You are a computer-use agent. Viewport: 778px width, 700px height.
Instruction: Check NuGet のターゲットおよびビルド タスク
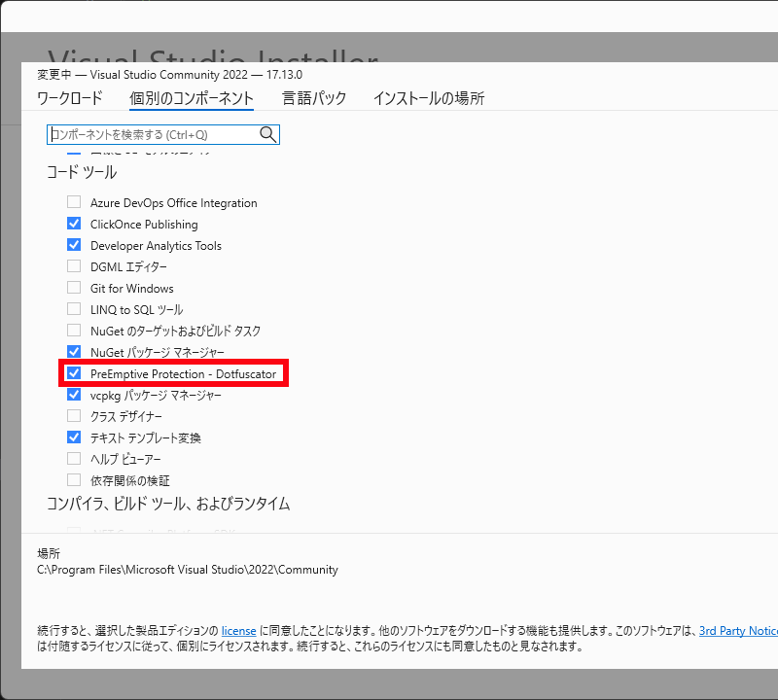pyautogui.click(x=74, y=330)
